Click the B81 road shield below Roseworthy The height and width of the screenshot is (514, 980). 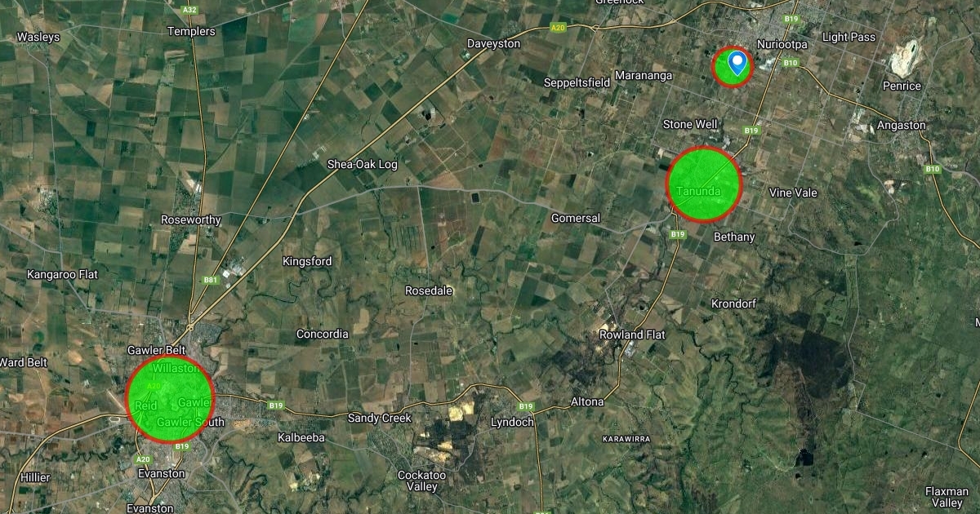tap(211, 280)
